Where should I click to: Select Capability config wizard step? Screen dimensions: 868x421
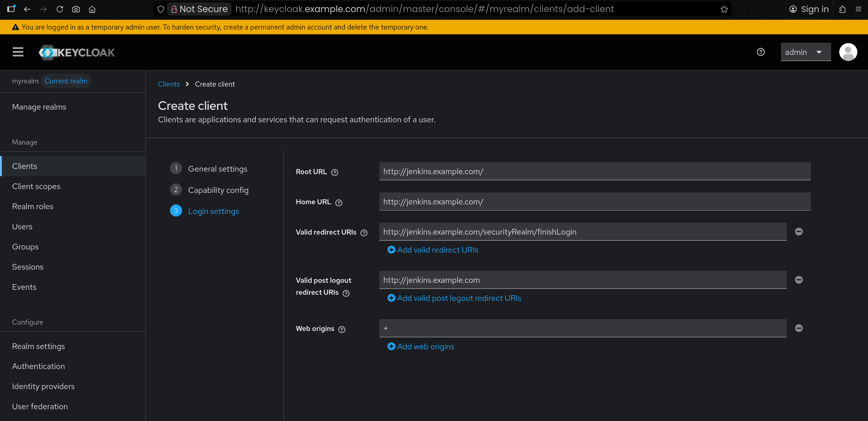point(218,190)
